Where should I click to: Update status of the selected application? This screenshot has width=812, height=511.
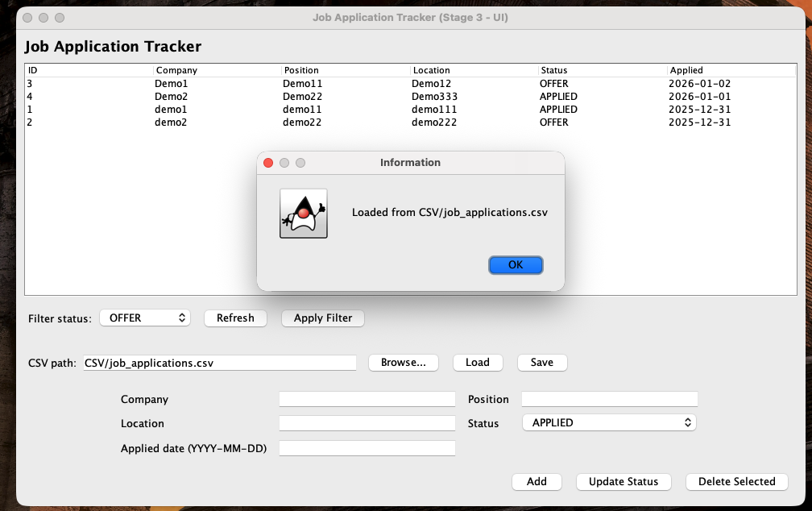point(623,481)
